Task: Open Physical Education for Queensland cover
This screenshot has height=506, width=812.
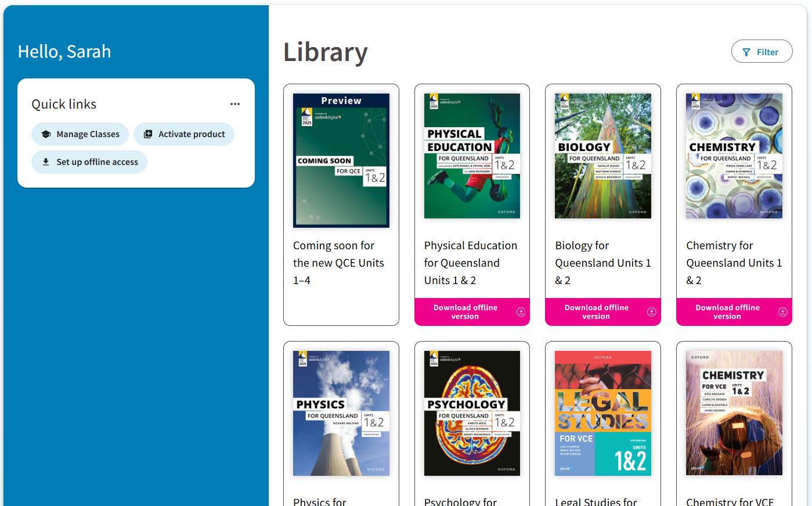Action: [472, 156]
